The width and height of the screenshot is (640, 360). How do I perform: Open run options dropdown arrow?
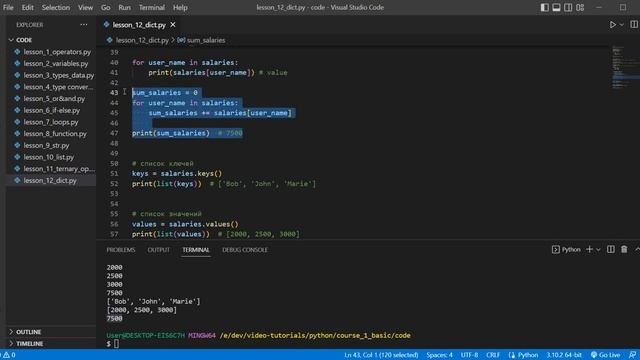[x=622, y=25]
